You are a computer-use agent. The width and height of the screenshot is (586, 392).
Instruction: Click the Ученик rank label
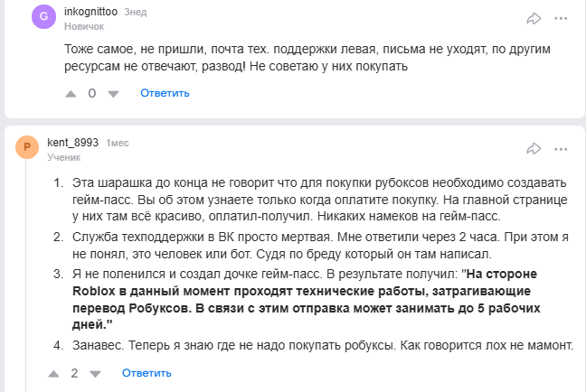[63, 156]
